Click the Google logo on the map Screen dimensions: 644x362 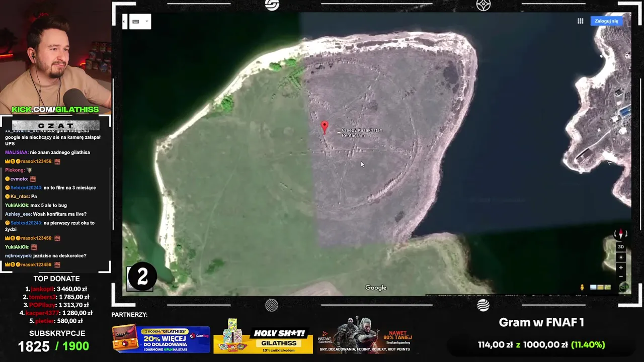[376, 288]
